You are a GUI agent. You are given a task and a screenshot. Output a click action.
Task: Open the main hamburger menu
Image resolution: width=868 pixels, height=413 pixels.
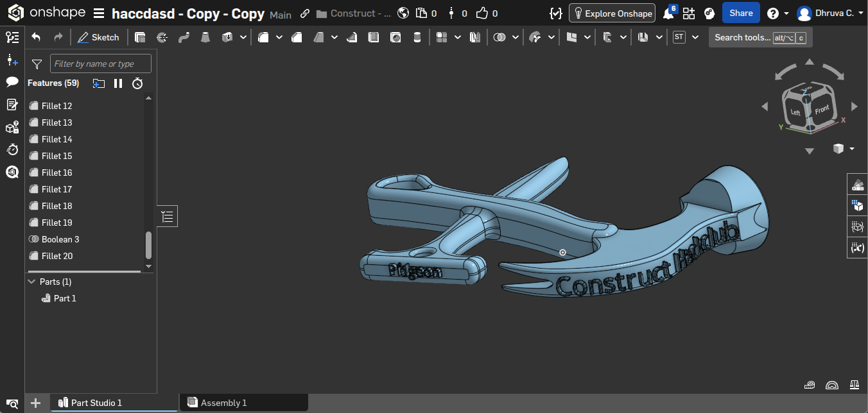point(99,13)
